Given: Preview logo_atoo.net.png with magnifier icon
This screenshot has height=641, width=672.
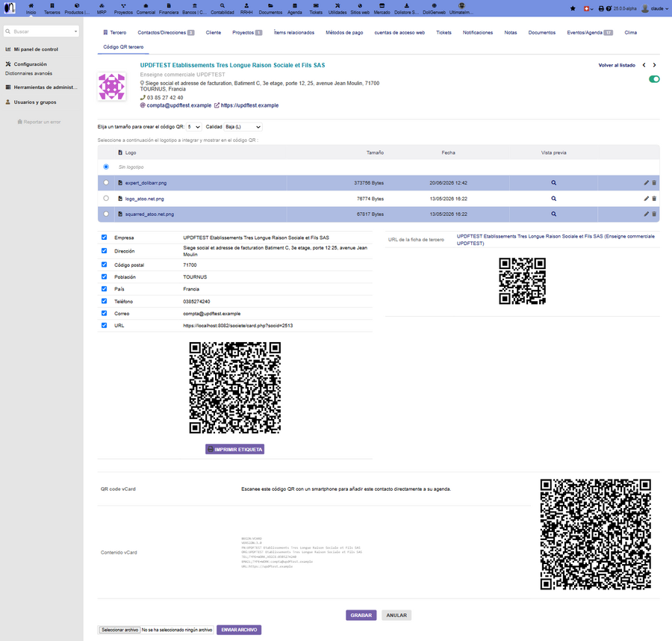Looking at the screenshot, I should pyautogui.click(x=554, y=199).
